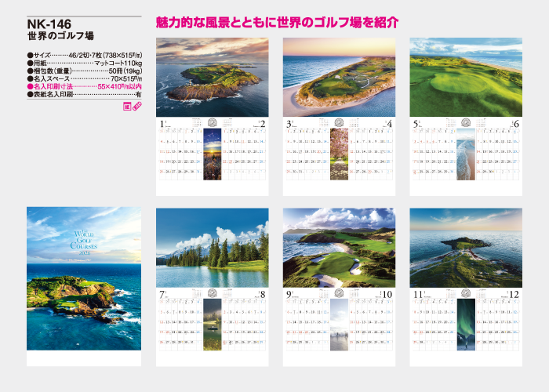Click the NK-146 product code heading
This screenshot has height=392, width=549.
(49, 24)
